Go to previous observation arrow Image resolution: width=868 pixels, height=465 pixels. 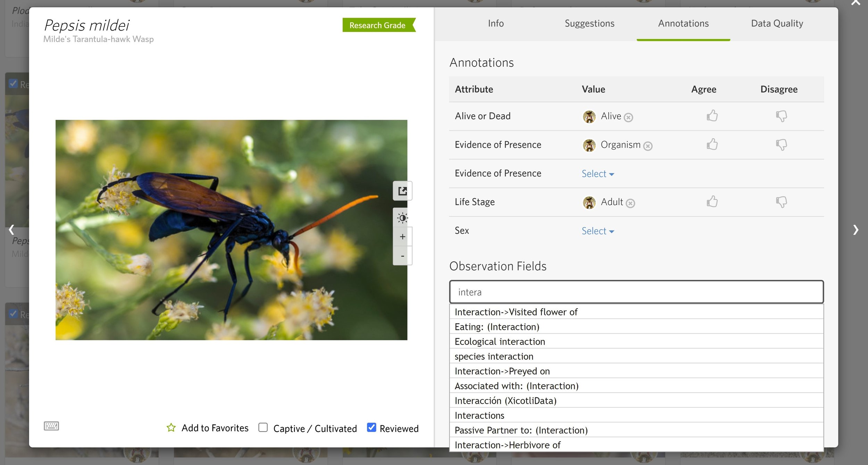[x=11, y=230]
